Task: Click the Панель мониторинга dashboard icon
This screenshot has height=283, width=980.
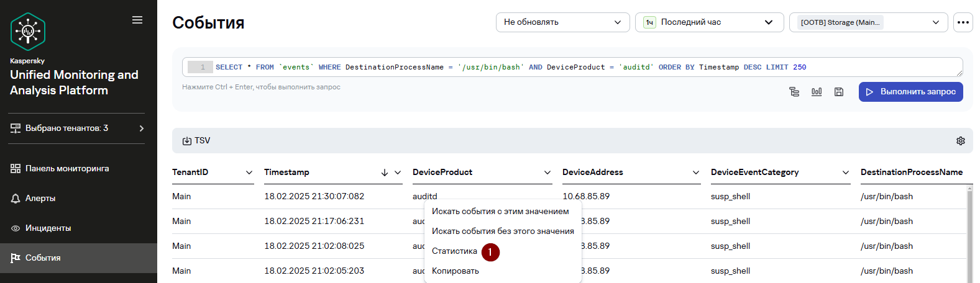Action: (16, 168)
